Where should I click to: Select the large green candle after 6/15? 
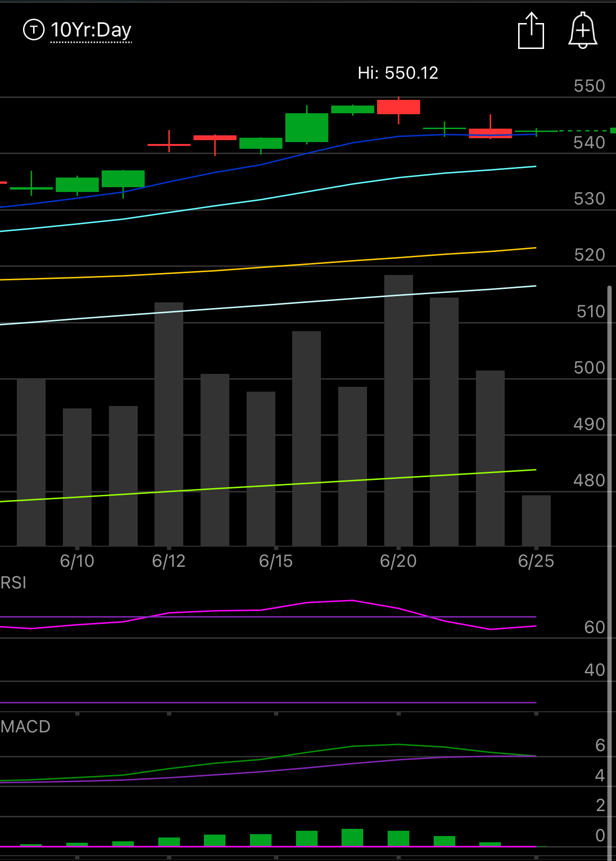307,127
